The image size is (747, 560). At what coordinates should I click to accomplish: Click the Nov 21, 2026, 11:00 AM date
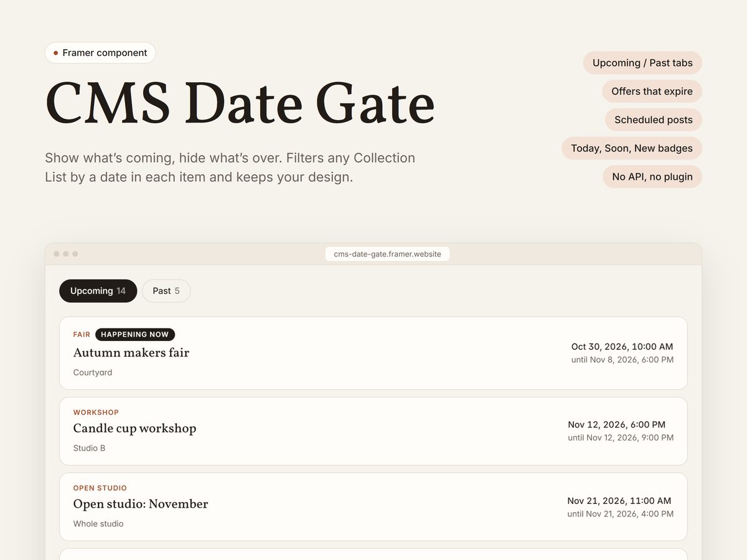(x=619, y=500)
